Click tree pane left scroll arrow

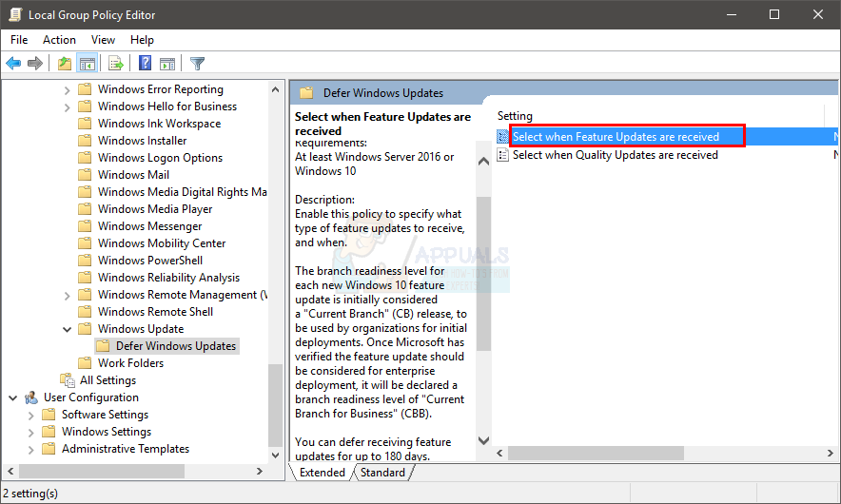click(10, 472)
